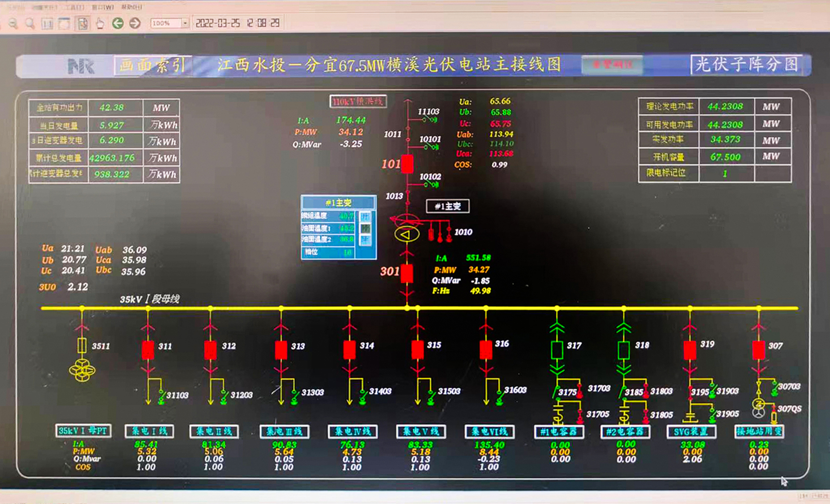Click the 集电I线 feeder label

click(149, 431)
